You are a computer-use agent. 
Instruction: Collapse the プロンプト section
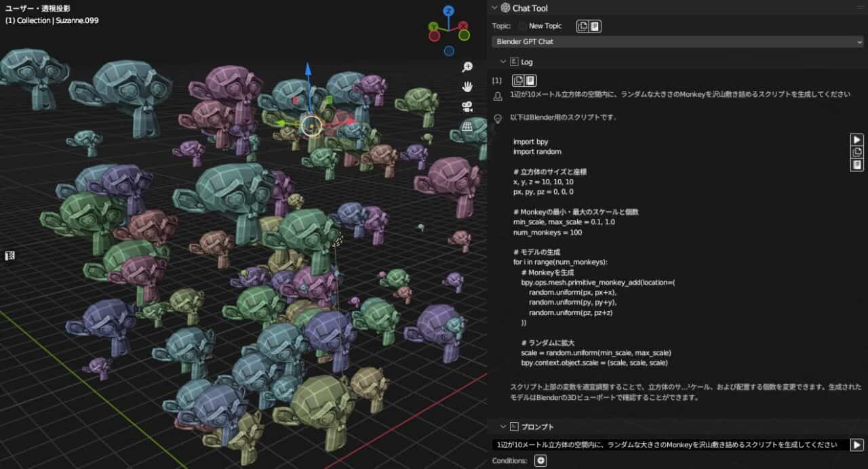point(503,427)
